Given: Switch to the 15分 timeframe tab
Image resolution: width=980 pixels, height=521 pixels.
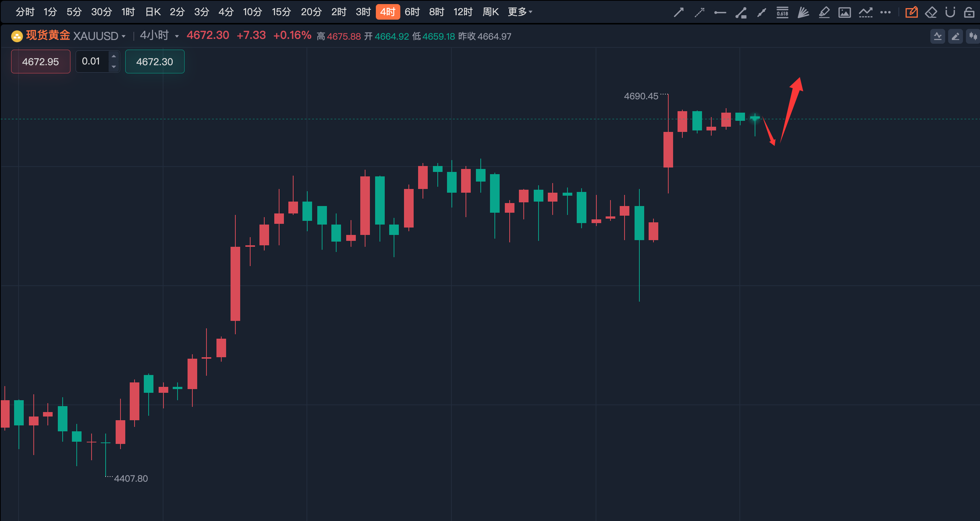Looking at the screenshot, I should pyautogui.click(x=281, y=12).
